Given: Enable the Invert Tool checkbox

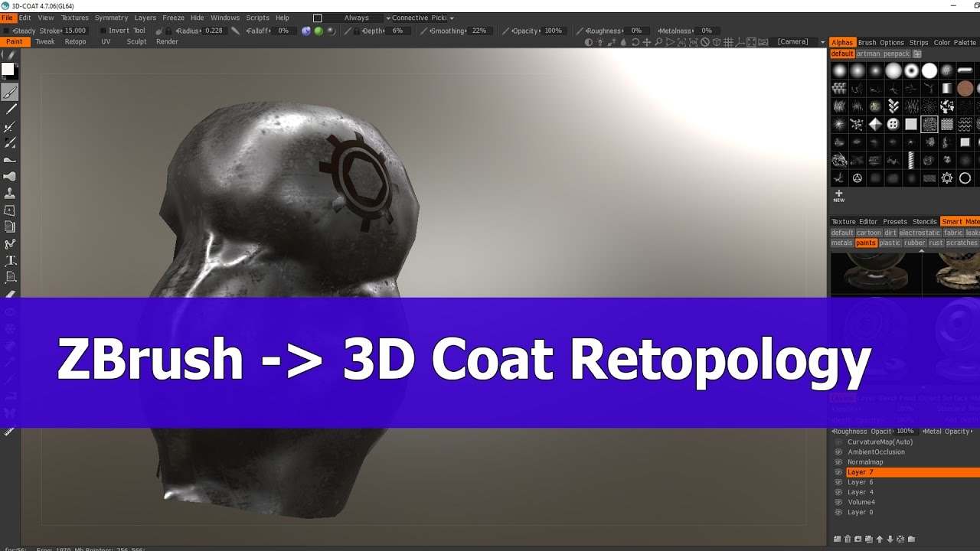Looking at the screenshot, I should point(103,31).
